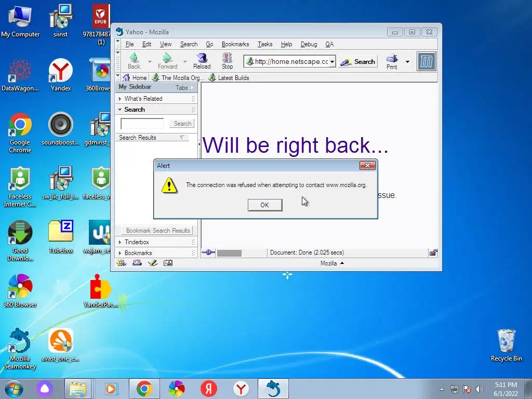532x399 pixels.
Task: Open the Tasks menu
Action: (x=265, y=44)
